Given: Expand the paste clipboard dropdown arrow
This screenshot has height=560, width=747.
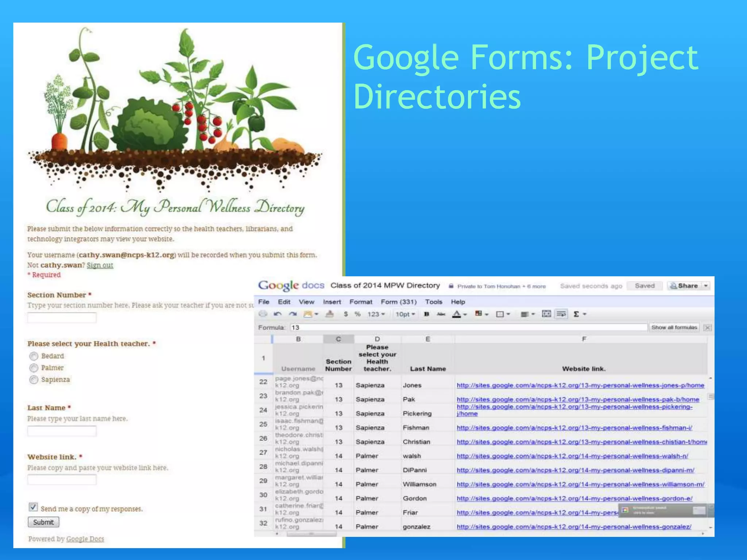Looking at the screenshot, I should click(316, 314).
